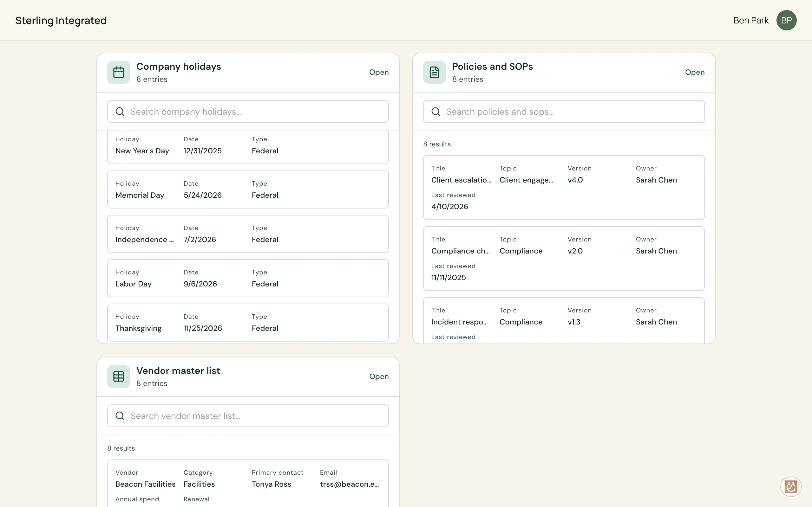Select the Labor Day holiday entry
812x507 pixels.
point(248,278)
